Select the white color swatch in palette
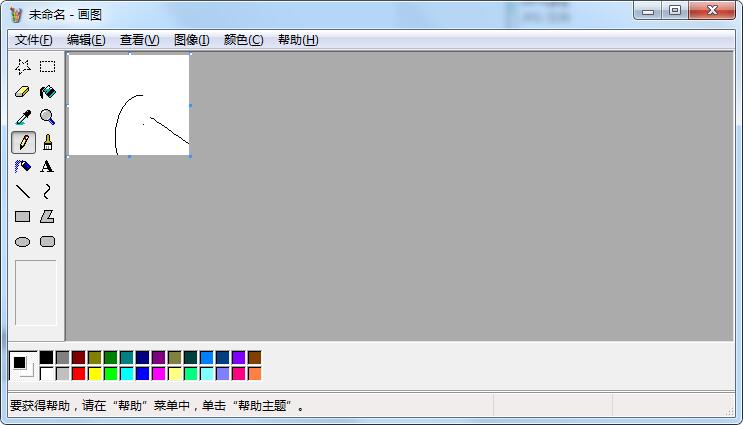Image resolution: width=743 pixels, height=425 pixels. pos(46,373)
